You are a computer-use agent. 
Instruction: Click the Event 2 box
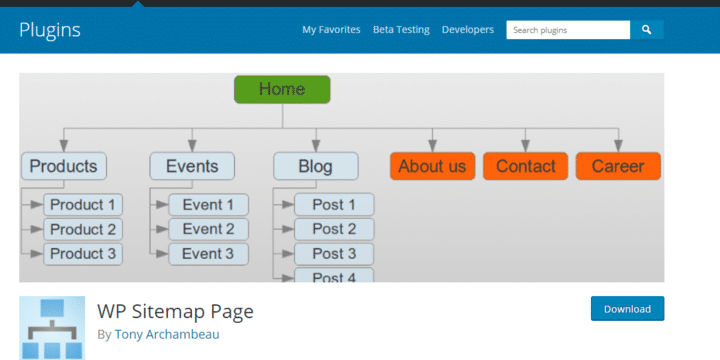click(208, 229)
